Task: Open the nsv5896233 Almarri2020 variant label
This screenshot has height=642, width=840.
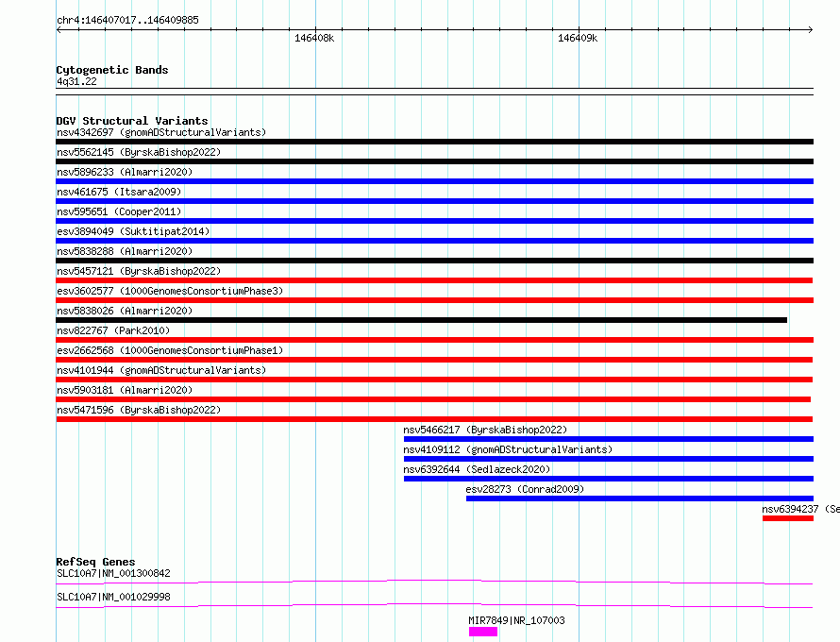Action: click(x=125, y=172)
